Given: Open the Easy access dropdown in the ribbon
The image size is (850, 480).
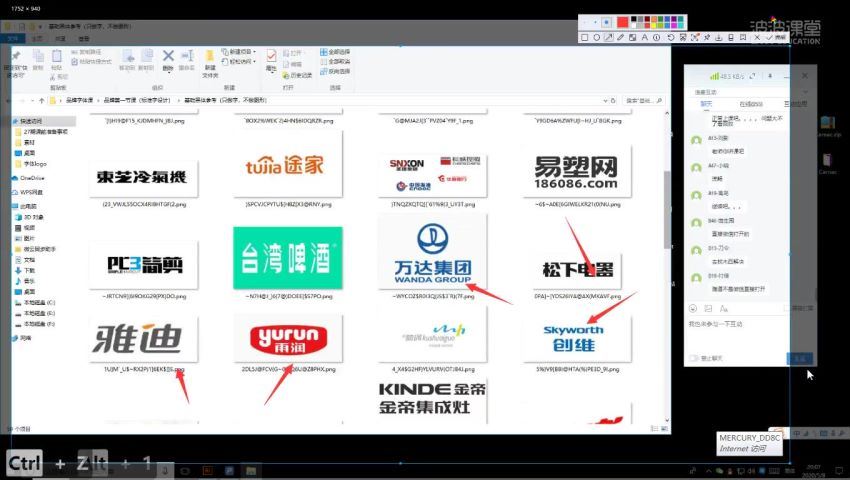Looking at the screenshot, I should (239, 61).
